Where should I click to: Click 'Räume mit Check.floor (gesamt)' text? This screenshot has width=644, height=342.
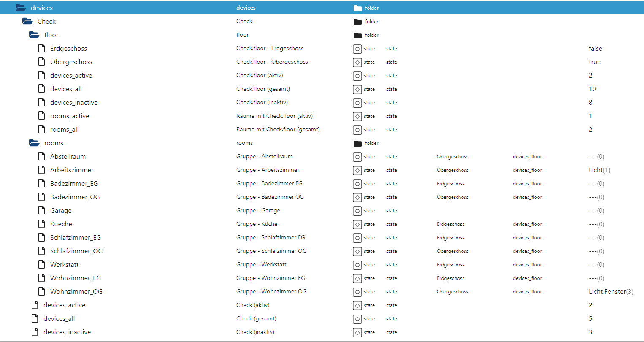[278, 129]
